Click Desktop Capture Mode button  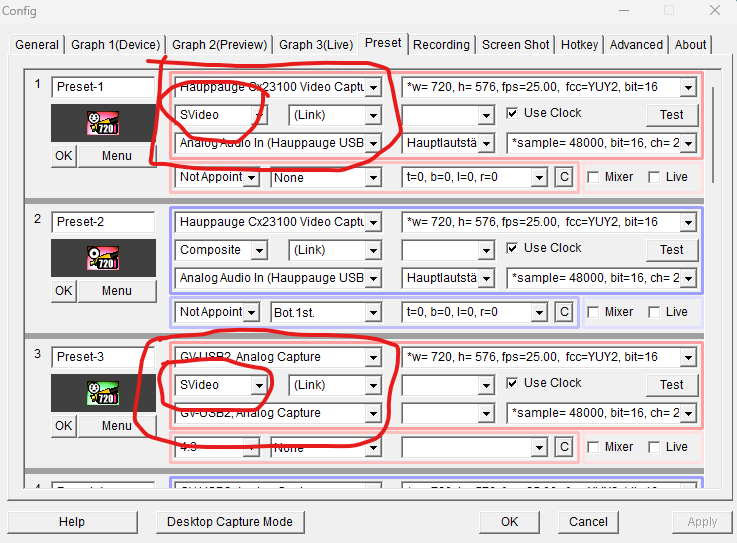(x=230, y=522)
